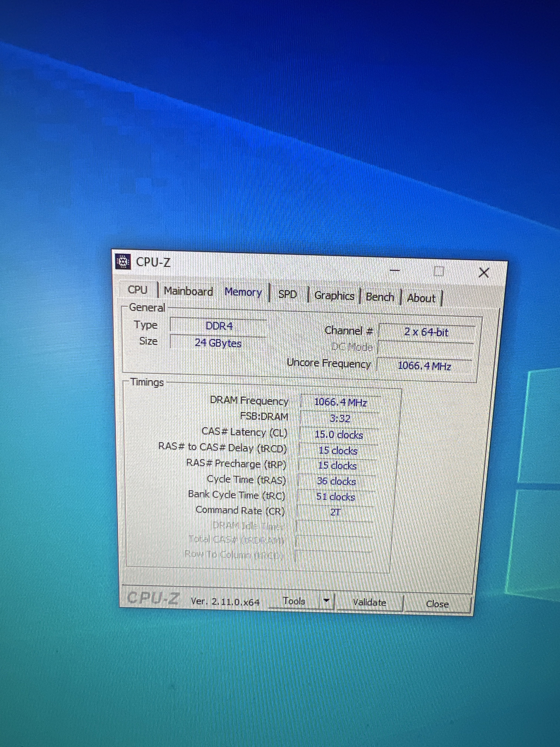This screenshot has width=560, height=747.
Task: Open the Graphics tab
Action: pyautogui.click(x=334, y=296)
